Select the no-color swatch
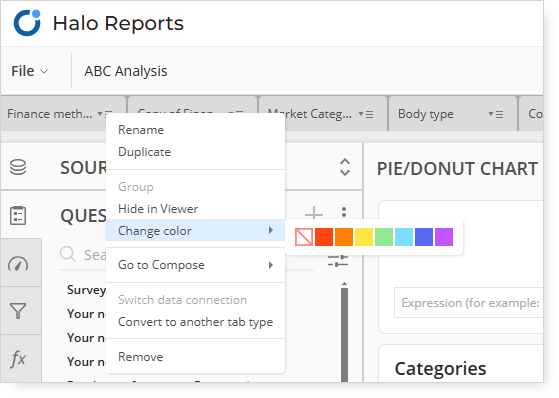Viewport: 559px width, 398px height. 304,237
